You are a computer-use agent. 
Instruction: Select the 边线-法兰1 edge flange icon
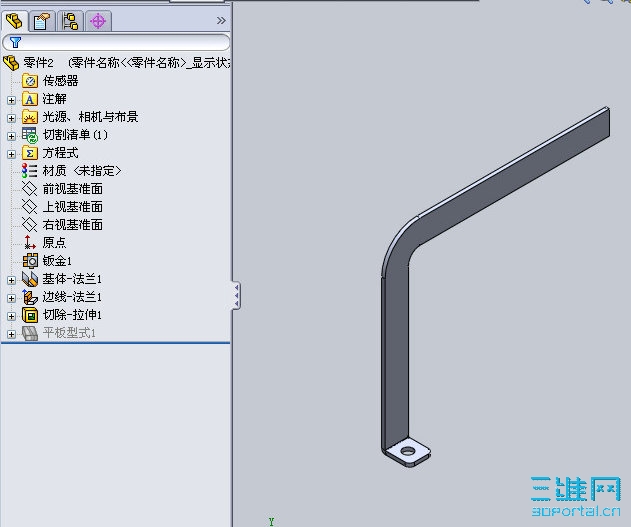(x=30, y=297)
